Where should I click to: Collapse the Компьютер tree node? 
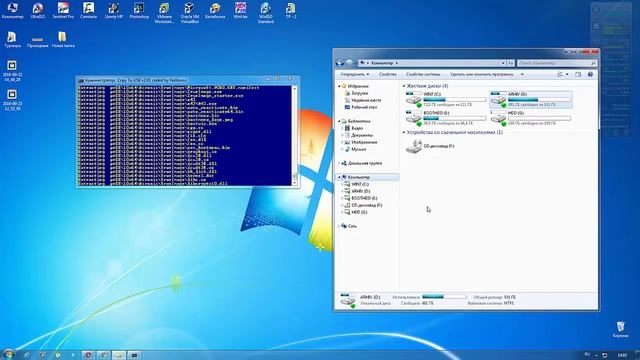339,177
